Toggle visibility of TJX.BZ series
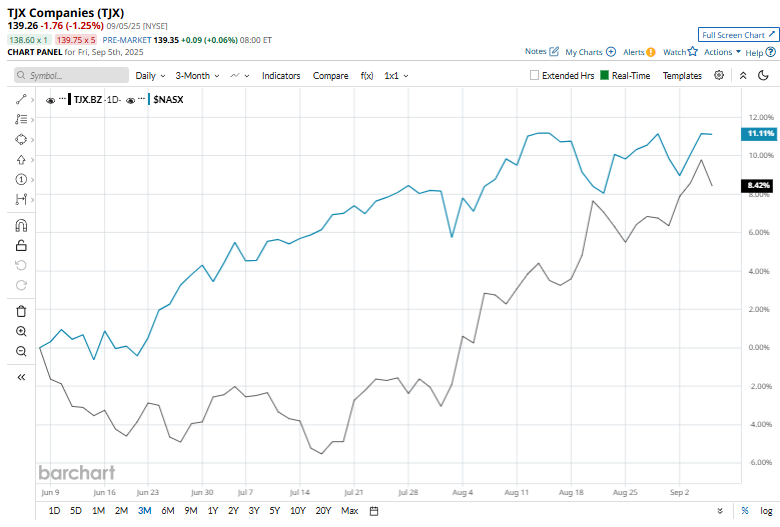The height and width of the screenshot is (527, 780). coord(50,100)
